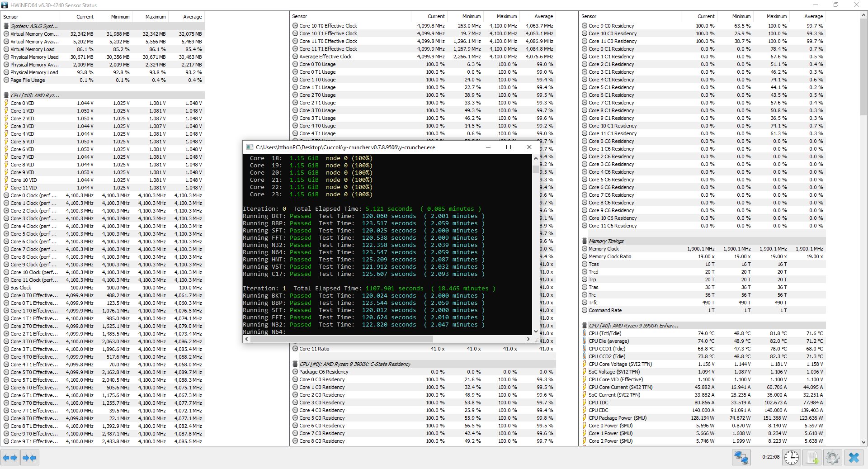
Task: Select the Tcas timing row
Action: [x=703, y=264]
